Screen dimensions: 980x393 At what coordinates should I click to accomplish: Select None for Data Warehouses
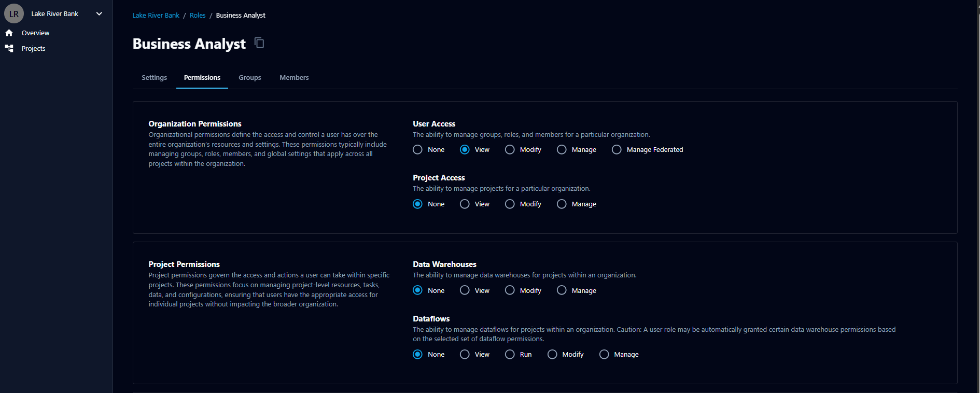click(417, 290)
